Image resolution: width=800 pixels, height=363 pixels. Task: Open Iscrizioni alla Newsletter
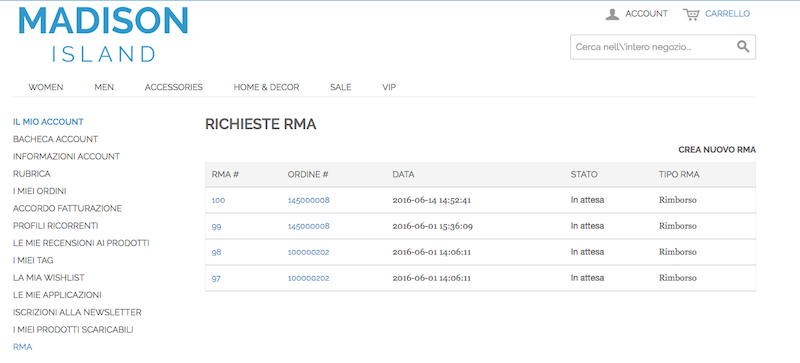point(78,312)
